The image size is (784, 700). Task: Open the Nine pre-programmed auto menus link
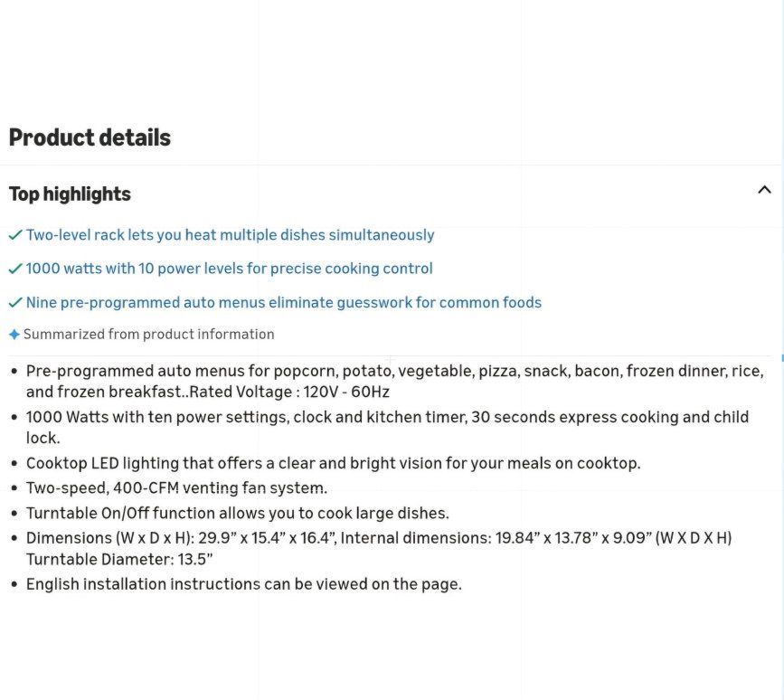pyautogui.click(x=284, y=302)
